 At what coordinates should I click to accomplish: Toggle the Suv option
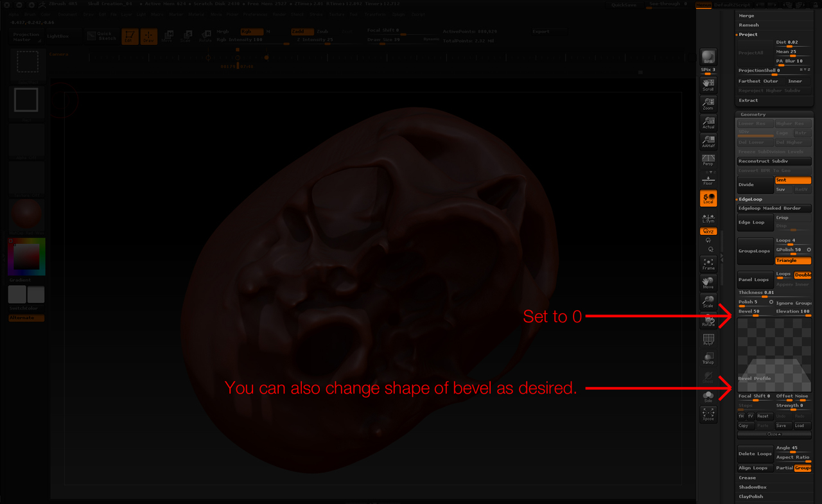tap(783, 189)
